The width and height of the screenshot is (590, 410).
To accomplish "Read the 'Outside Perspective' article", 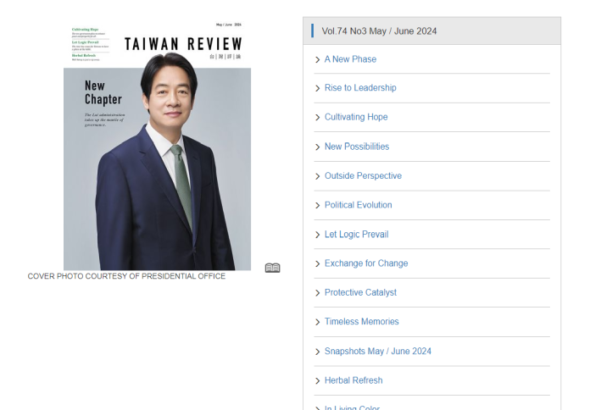I will [x=363, y=176].
